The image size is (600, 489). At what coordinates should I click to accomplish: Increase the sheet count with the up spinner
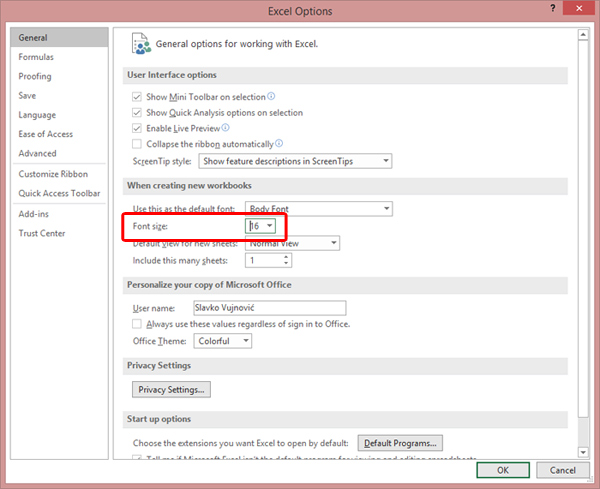tap(287, 257)
